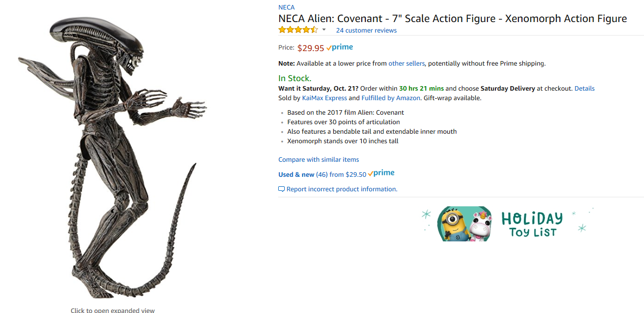
Task: Click the star rating icons
Action: point(298,30)
